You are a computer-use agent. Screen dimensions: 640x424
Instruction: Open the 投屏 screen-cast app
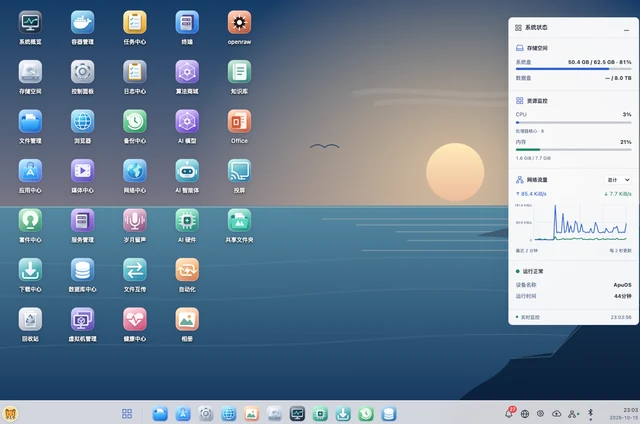pyautogui.click(x=239, y=171)
